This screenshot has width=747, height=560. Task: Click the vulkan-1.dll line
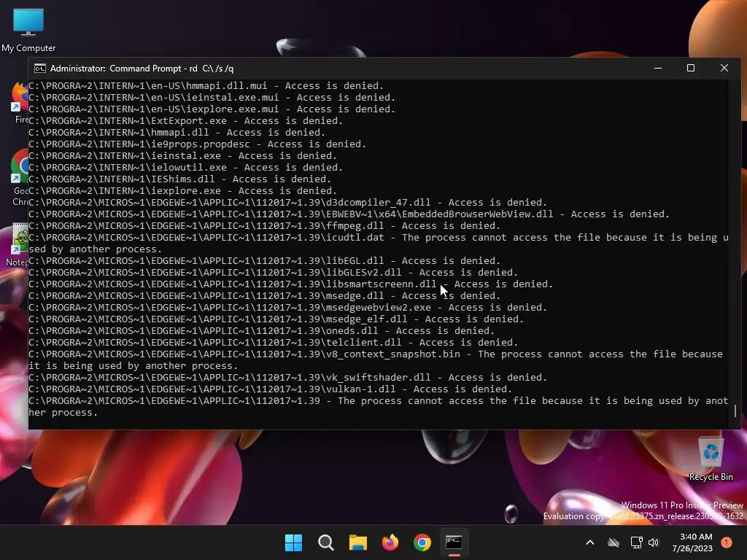[x=270, y=389]
